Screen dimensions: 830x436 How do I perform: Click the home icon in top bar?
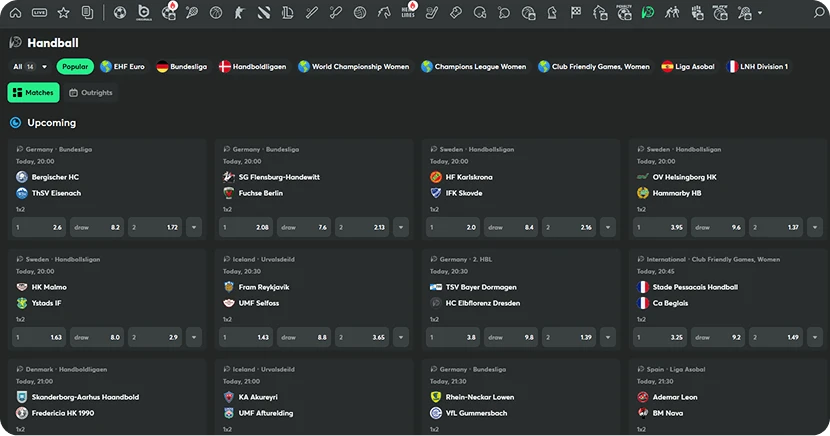15,13
